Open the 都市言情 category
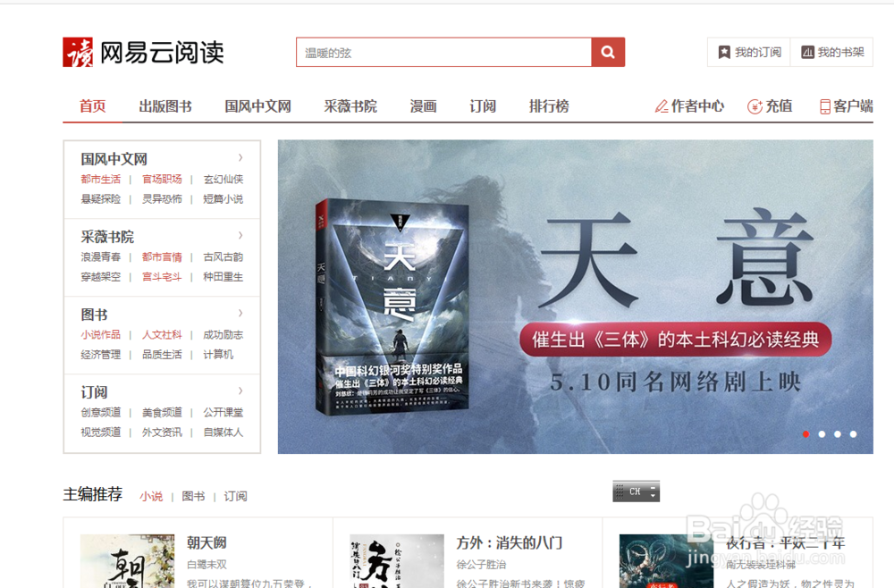894x588 pixels. point(162,257)
